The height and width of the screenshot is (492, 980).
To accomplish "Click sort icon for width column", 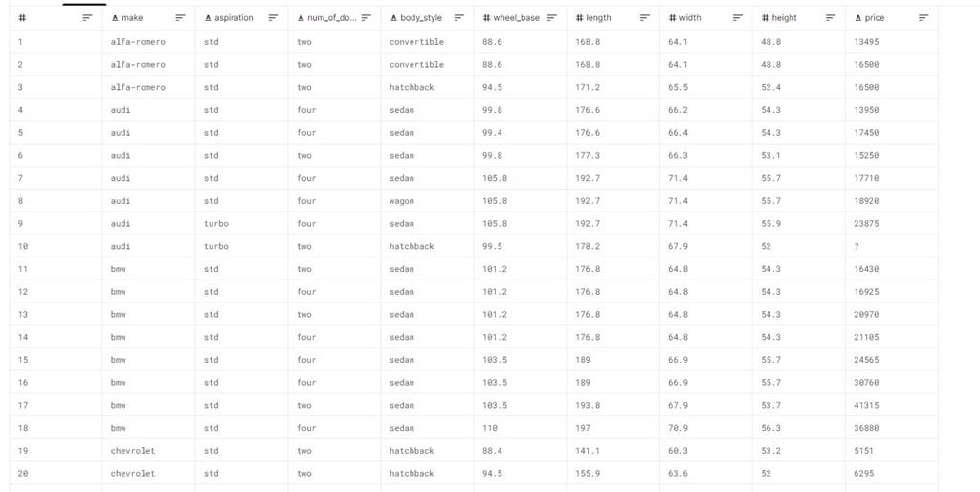I will point(738,18).
